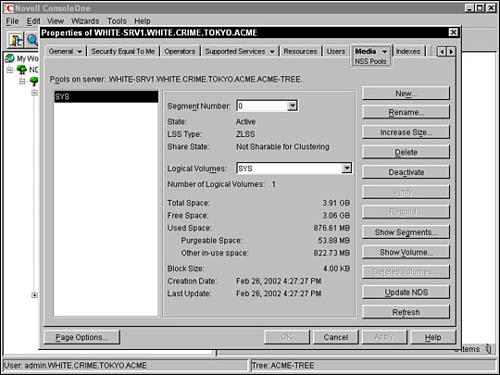Click the Used Space value 876.61 MB
This screenshot has height=375, width=500.
tap(332, 228)
